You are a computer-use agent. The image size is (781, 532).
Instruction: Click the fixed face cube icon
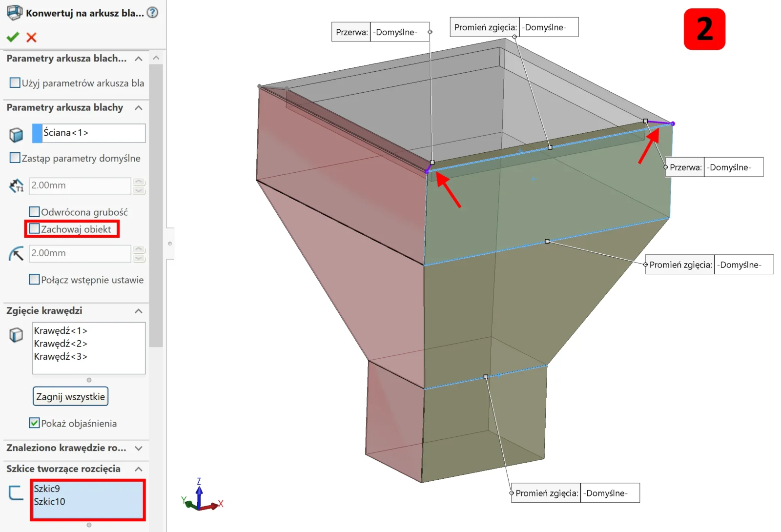coord(16,134)
